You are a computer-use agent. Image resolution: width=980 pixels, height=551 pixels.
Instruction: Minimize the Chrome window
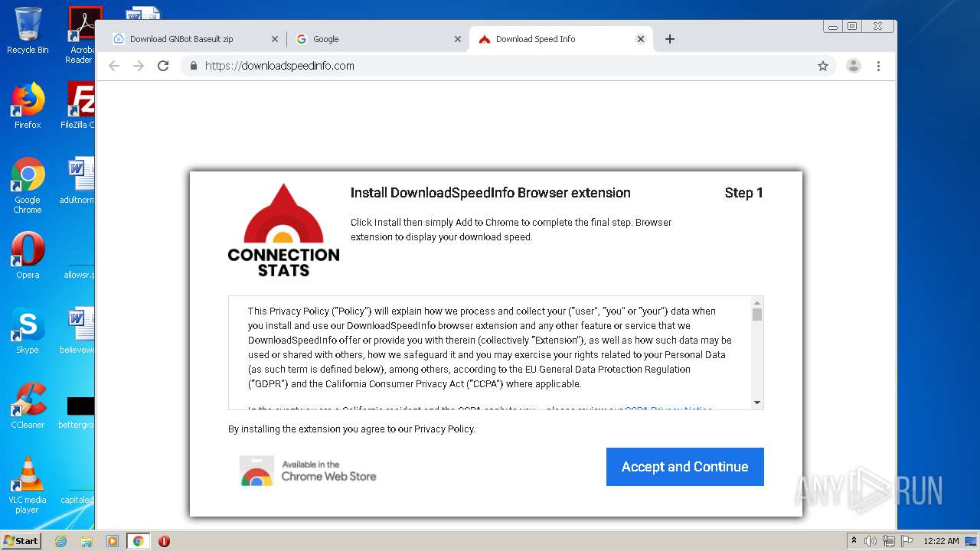[833, 27]
